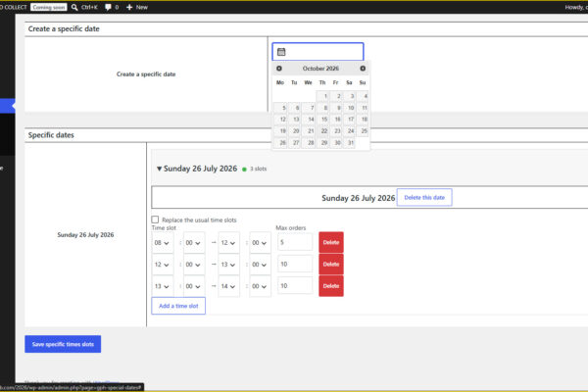This screenshot has height=392, width=588.
Task: Open end minute dropdown in the 13 to 14 row
Action: tap(260, 286)
